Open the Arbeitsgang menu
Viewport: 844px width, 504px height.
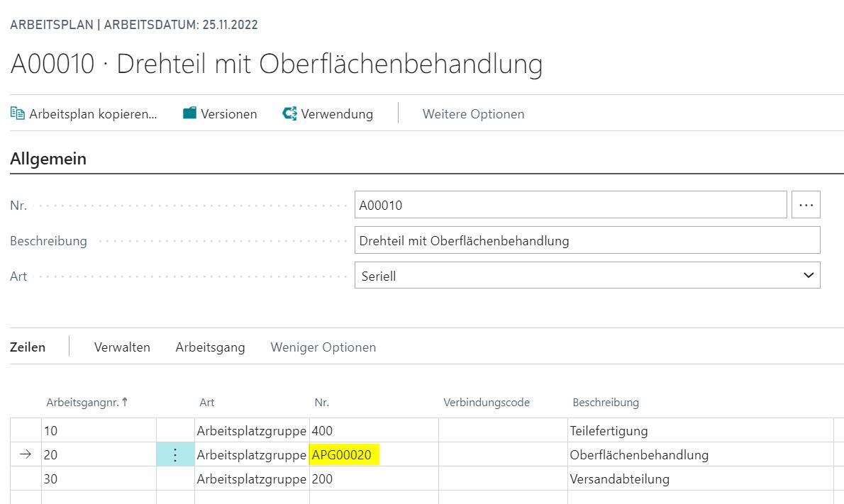coord(210,347)
